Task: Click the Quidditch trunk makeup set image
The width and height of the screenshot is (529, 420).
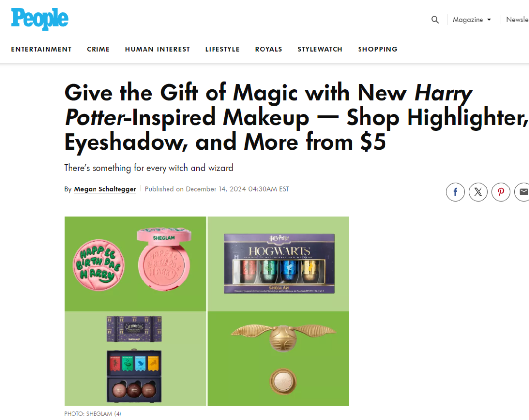Action: click(135, 359)
